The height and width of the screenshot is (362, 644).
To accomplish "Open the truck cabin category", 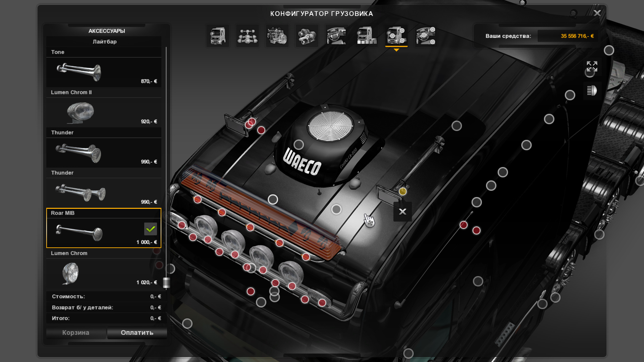I will 218,36.
